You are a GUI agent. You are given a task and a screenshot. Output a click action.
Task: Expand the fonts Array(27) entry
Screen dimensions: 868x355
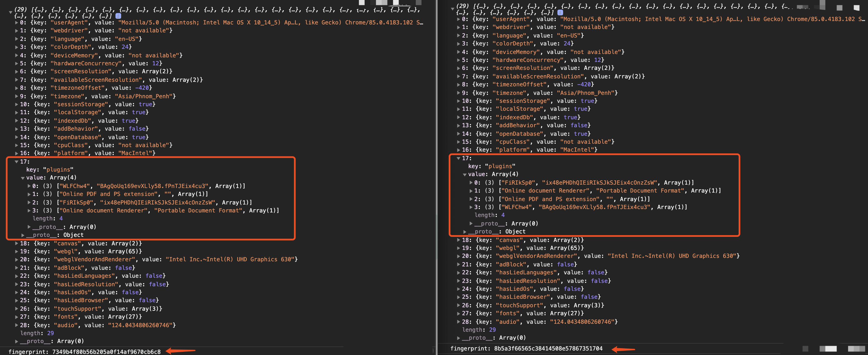tap(16, 316)
